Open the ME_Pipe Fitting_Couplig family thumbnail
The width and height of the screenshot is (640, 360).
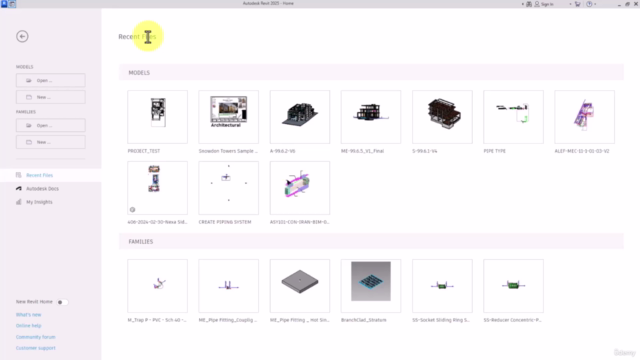229,286
